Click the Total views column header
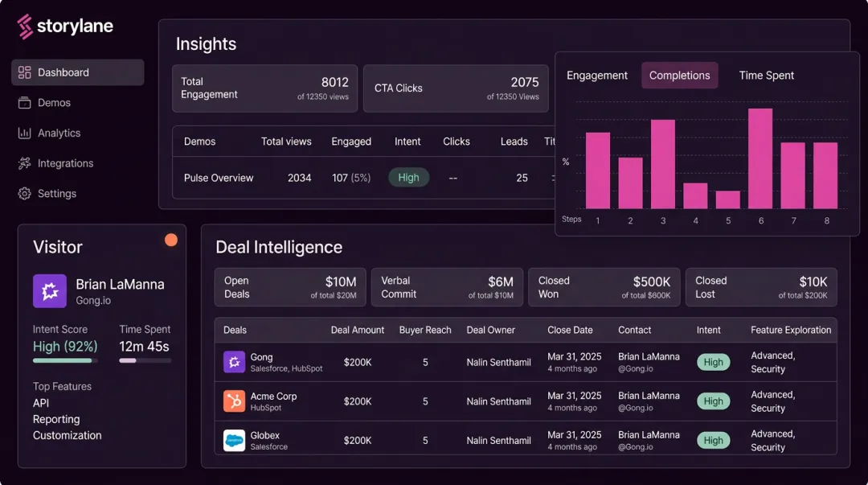 tap(286, 142)
